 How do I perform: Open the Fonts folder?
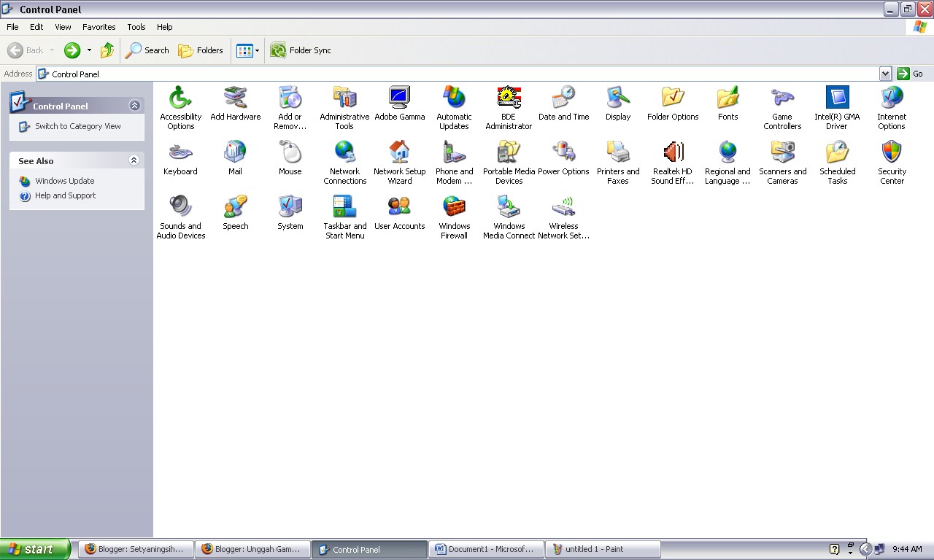pyautogui.click(x=727, y=103)
